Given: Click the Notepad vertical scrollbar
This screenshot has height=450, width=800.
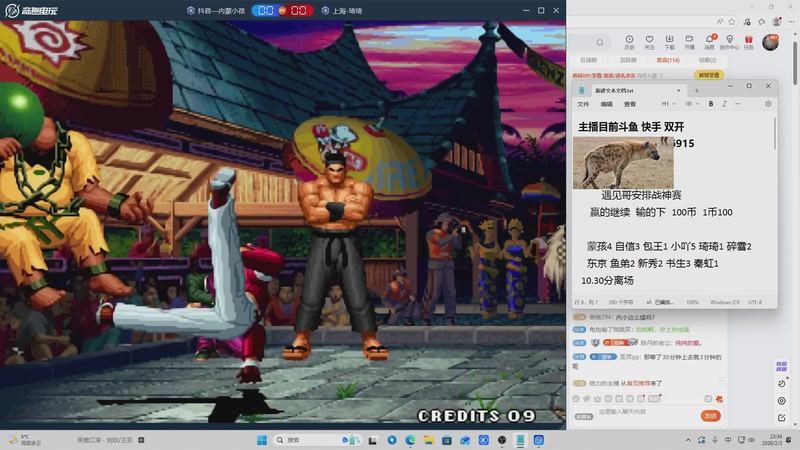Looking at the screenshot, I should coord(774,134).
